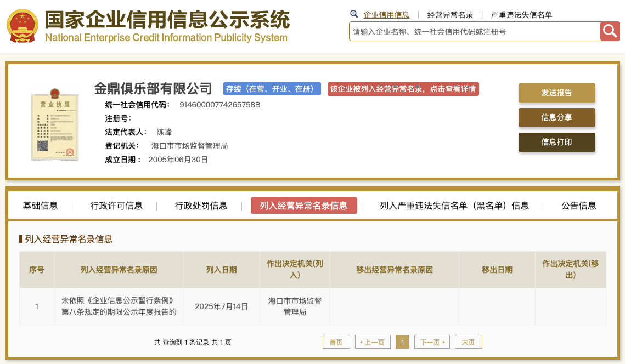Image resolution: width=625 pixels, height=364 pixels.
Task: Switch to the 公告信息 tab
Action: (x=579, y=206)
